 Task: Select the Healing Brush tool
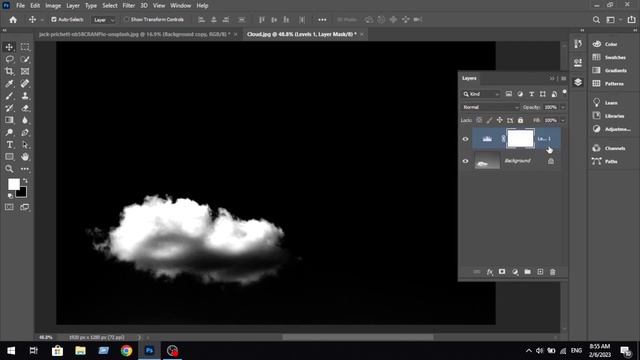point(25,84)
